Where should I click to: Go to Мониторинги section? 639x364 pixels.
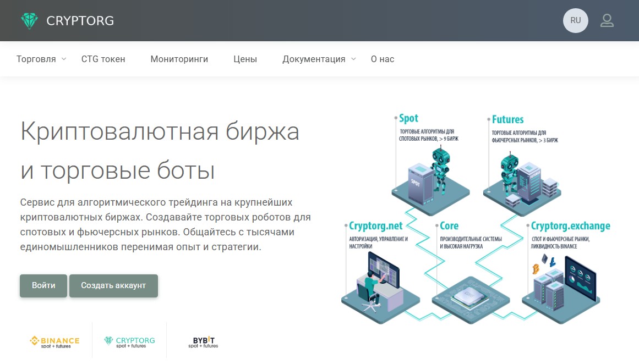click(179, 59)
